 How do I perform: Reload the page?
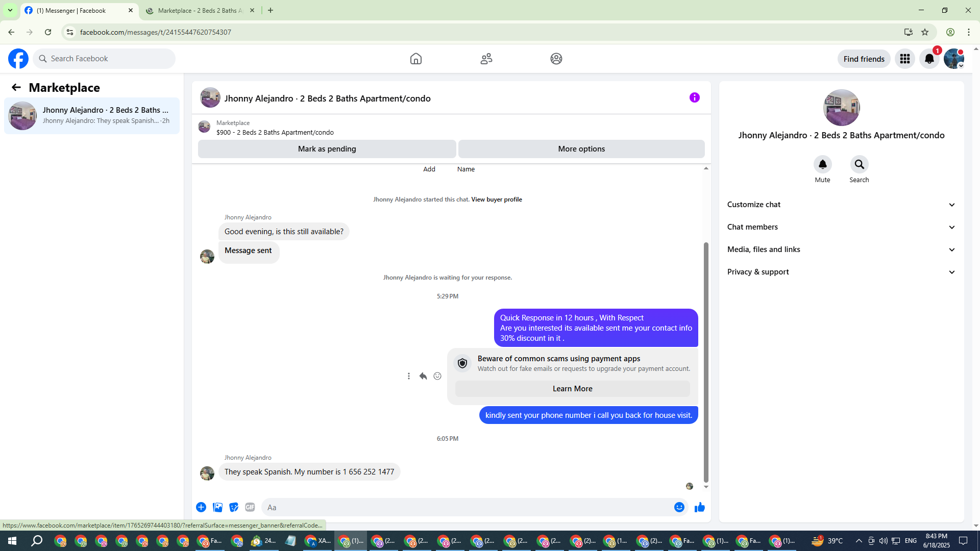48,32
